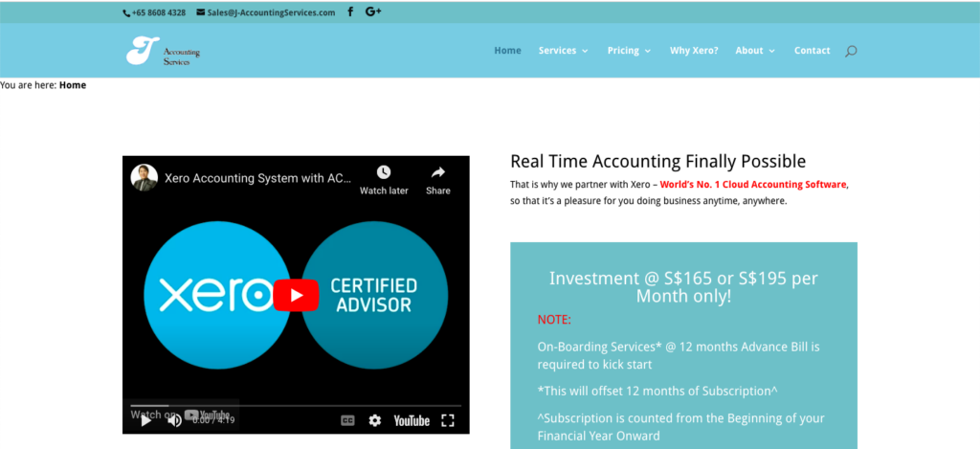980x449 pixels.
Task: Click the video time 0:00 / 4:19
Action: tap(213, 420)
